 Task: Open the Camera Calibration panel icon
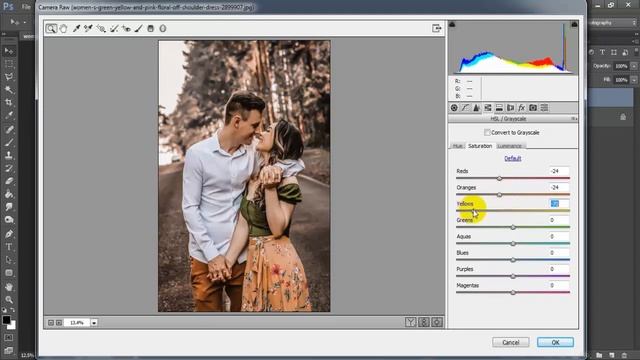pos(533,108)
